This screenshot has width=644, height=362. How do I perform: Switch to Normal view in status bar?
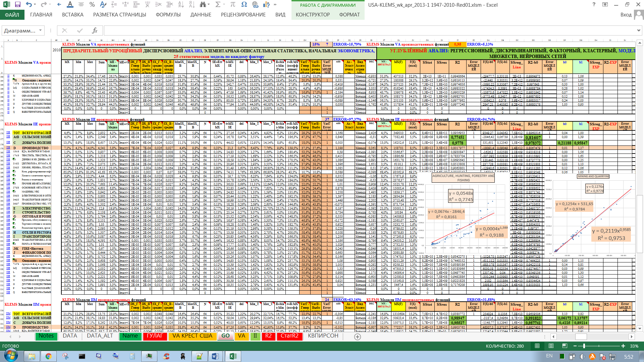[x=537, y=346]
